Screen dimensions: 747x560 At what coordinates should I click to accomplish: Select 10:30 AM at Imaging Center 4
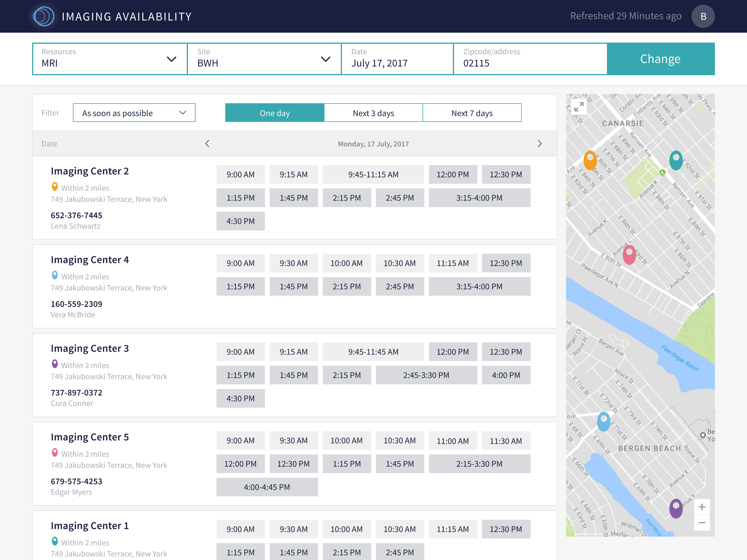pyautogui.click(x=400, y=263)
